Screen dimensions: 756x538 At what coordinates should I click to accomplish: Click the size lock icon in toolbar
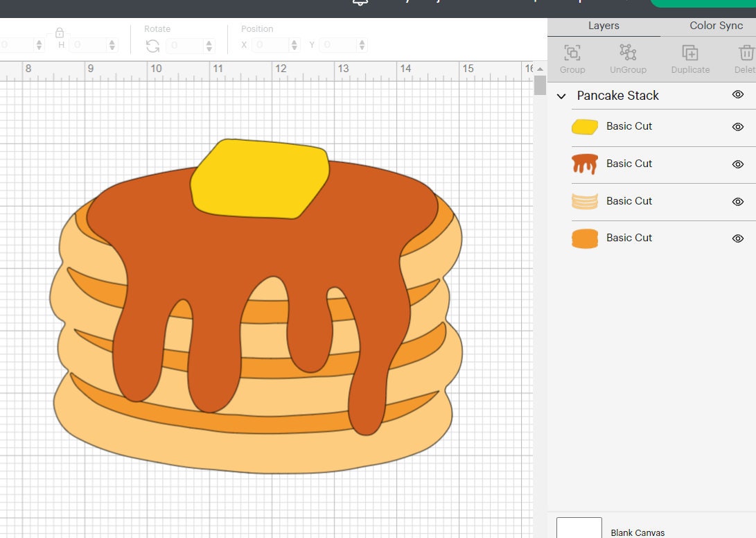tap(60, 32)
